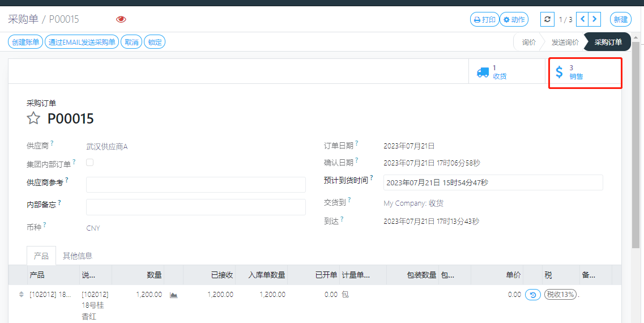This screenshot has width=644, height=323.
Task: Select the 产品 tab
Action: [x=41, y=256]
